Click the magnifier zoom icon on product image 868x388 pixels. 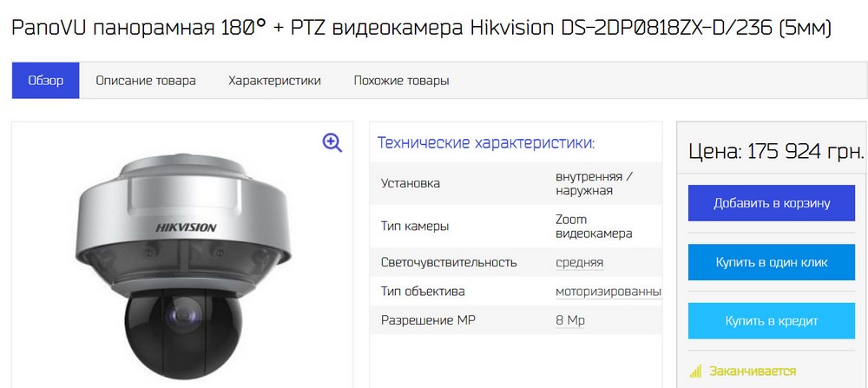click(x=332, y=143)
